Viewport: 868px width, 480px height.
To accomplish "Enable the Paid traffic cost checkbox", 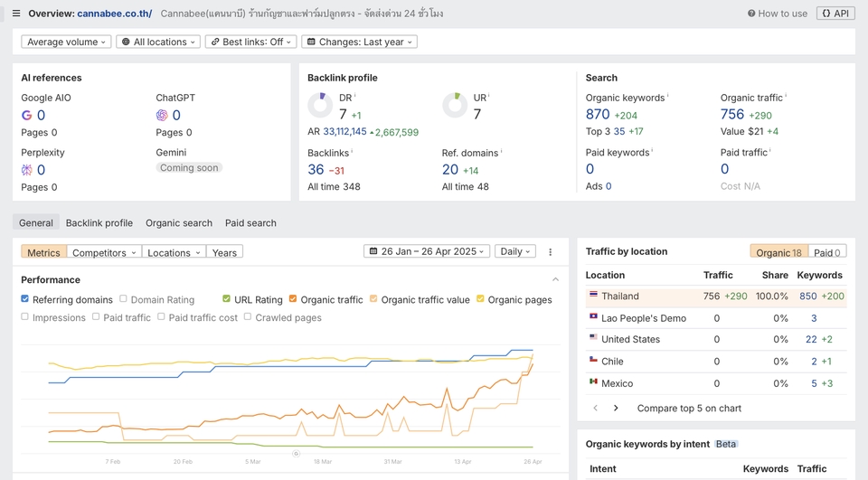I will coord(161,316).
